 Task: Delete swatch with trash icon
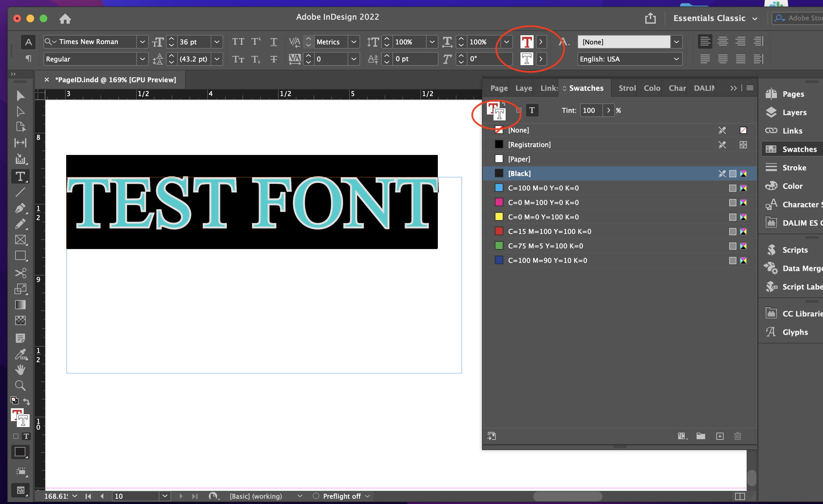coord(737,436)
